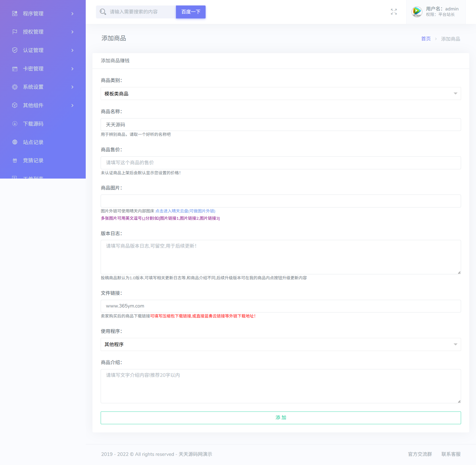The height and width of the screenshot is (465, 476).
Task: Open the 首页 breadcrumb link
Action: (426, 39)
